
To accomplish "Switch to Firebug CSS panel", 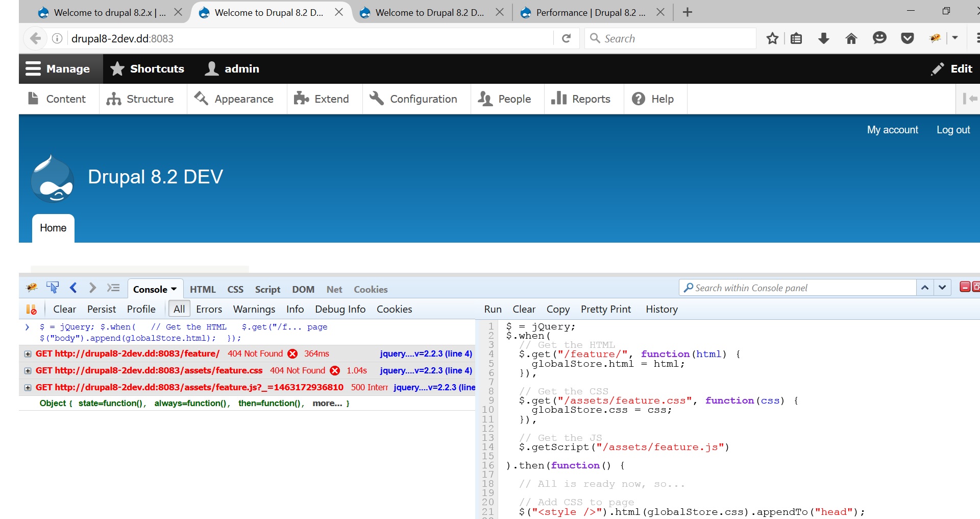I will click(235, 289).
